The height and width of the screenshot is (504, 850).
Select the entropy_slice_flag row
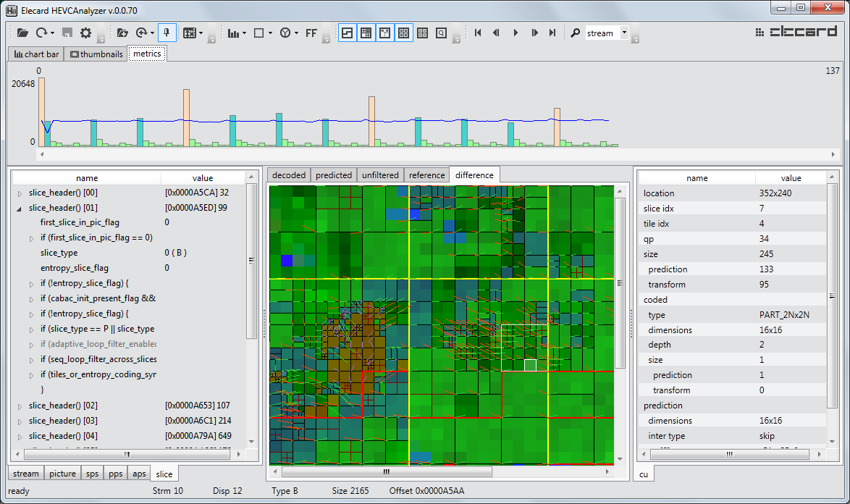coord(129,268)
